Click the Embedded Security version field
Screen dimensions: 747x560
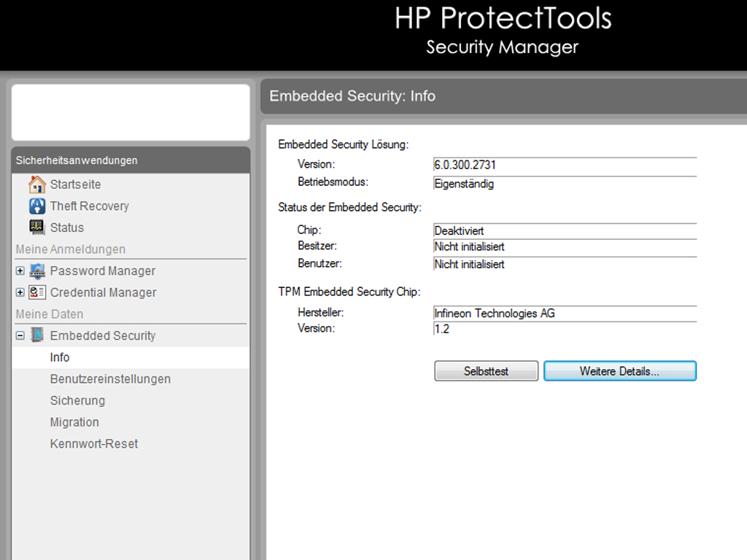click(x=565, y=166)
